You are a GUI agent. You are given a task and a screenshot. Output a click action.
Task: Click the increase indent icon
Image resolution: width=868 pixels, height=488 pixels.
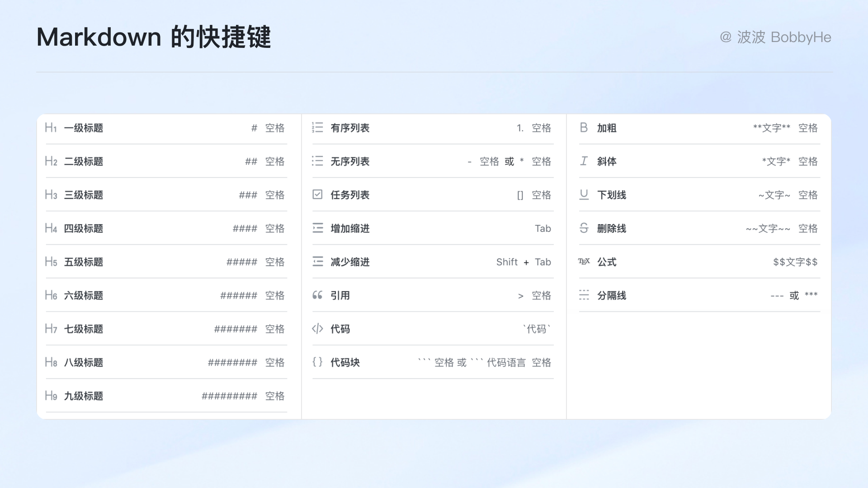coord(317,228)
